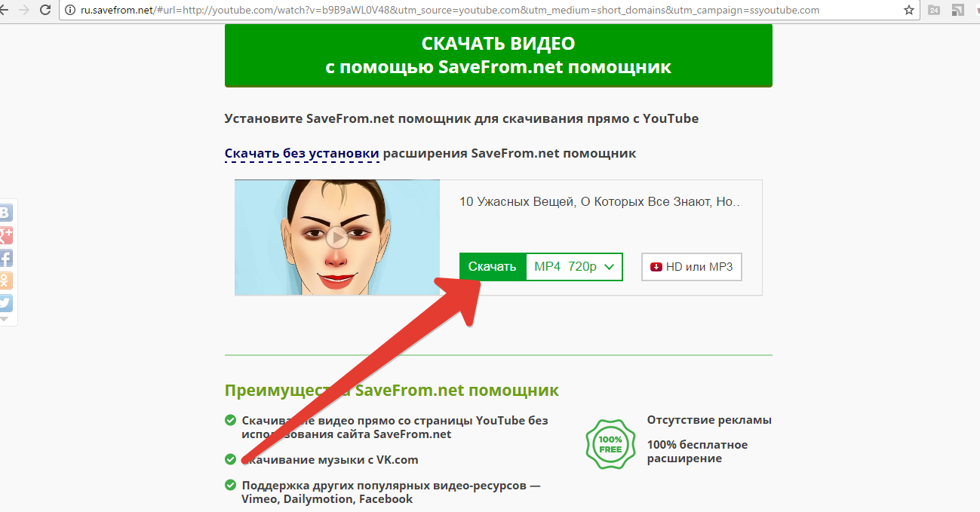Screen dimensions: 980x512
Task: Share on Odnoklassniki sidebar icon
Action: point(5,281)
